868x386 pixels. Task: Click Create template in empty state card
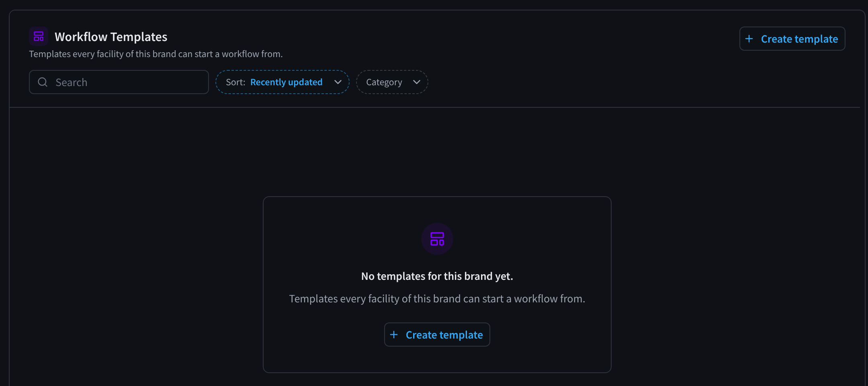[x=437, y=335]
